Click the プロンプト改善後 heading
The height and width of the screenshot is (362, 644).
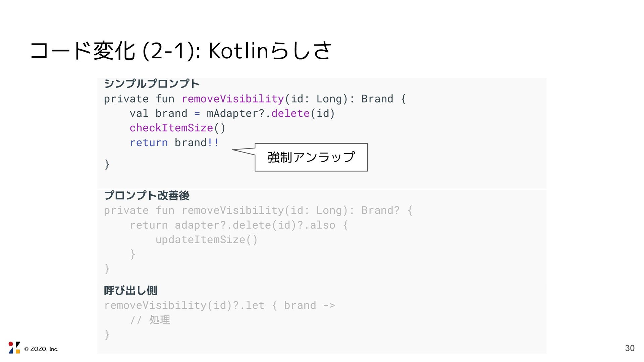[147, 195]
